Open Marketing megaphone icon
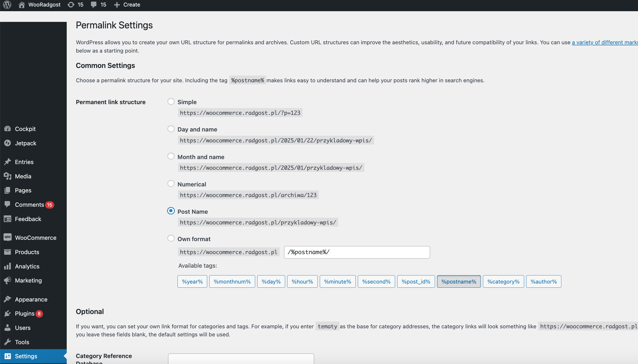 [8, 280]
